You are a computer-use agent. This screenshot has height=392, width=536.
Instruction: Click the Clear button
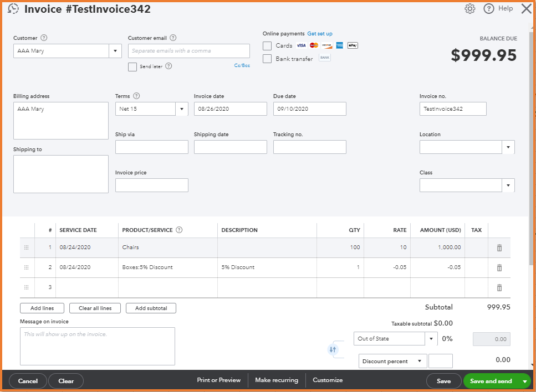pos(66,381)
